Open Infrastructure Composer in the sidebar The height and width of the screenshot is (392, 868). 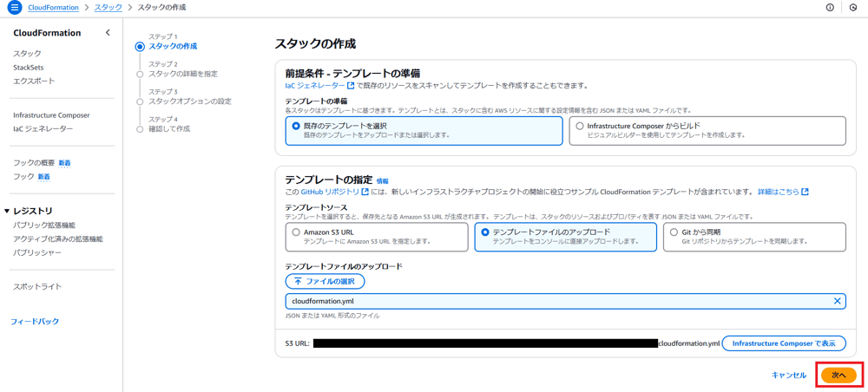click(51, 115)
